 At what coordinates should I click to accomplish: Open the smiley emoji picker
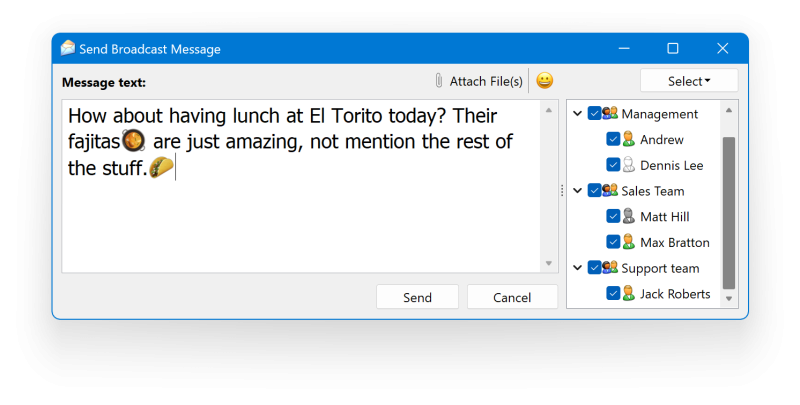pos(544,81)
